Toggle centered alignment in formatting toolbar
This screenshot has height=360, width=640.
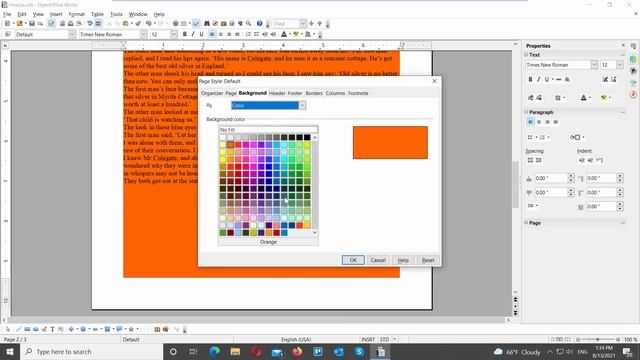220,34
